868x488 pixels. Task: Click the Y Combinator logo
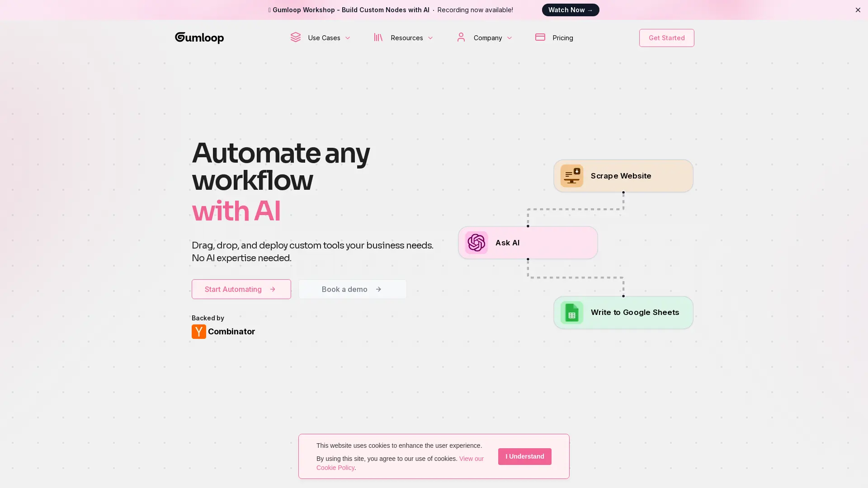click(x=198, y=331)
